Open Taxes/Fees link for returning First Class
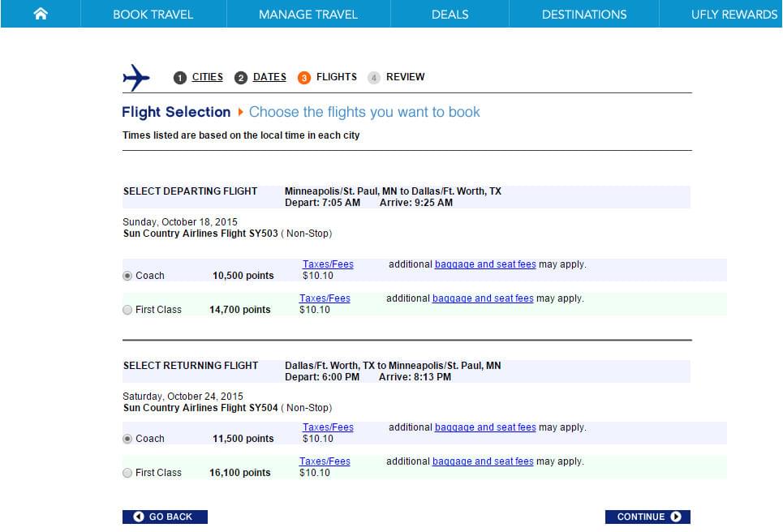The image size is (783, 532). click(325, 461)
